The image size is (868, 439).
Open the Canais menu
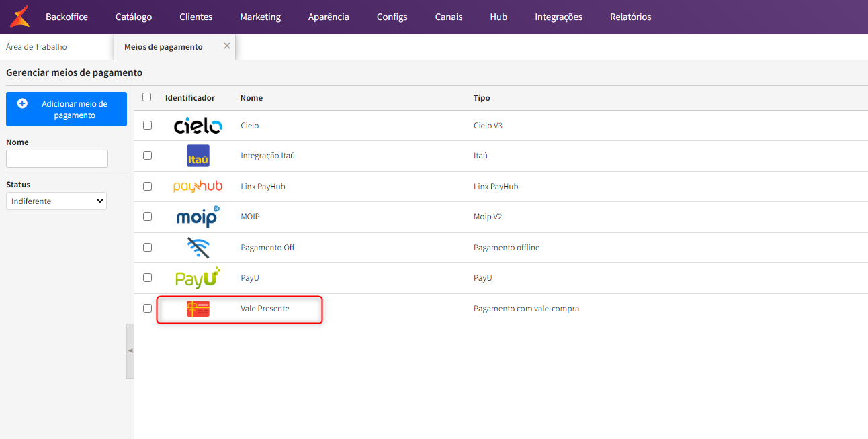(449, 17)
